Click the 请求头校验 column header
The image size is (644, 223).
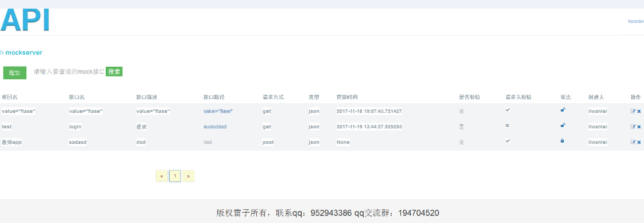[x=518, y=97]
